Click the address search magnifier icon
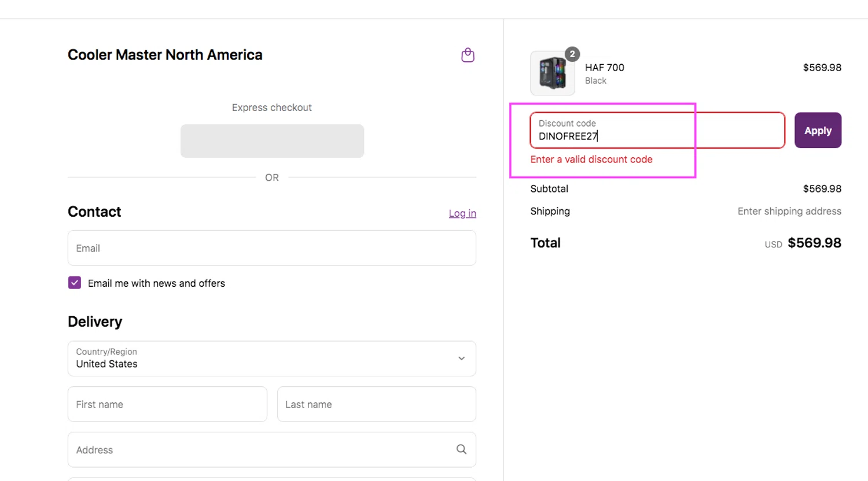 tap(461, 449)
